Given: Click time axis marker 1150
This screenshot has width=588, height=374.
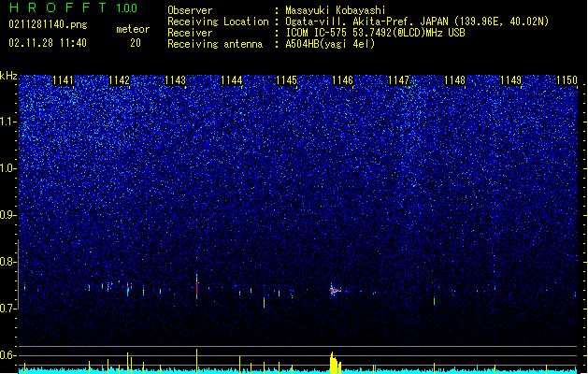Looking at the screenshot, I should [x=567, y=80].
